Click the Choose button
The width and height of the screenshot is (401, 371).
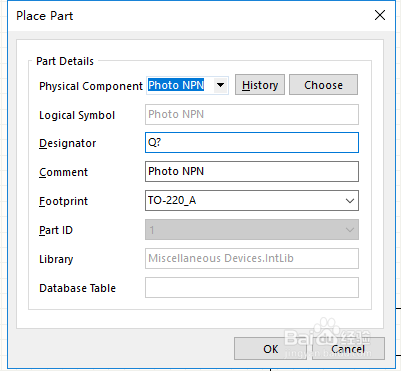point(323,85)
